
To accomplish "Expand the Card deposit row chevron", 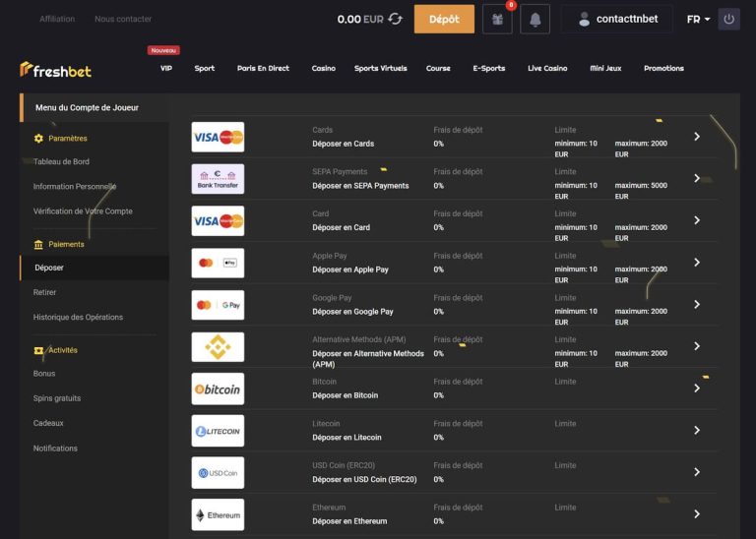I will (x=697, y=220).
